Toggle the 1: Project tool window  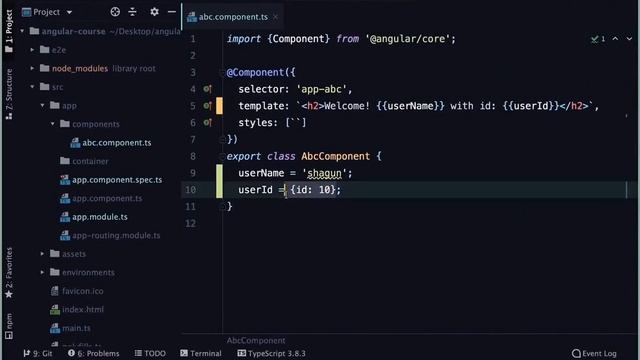(9, 31)
